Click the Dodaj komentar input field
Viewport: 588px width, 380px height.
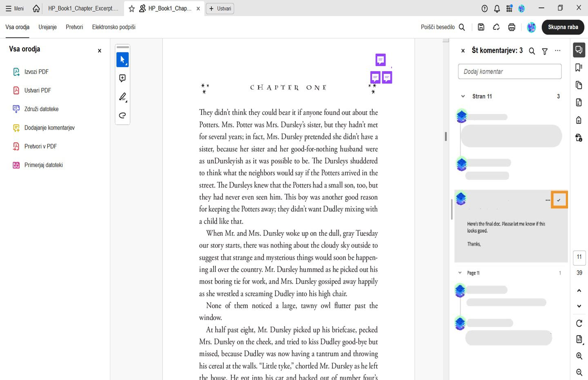coord(510,72)
